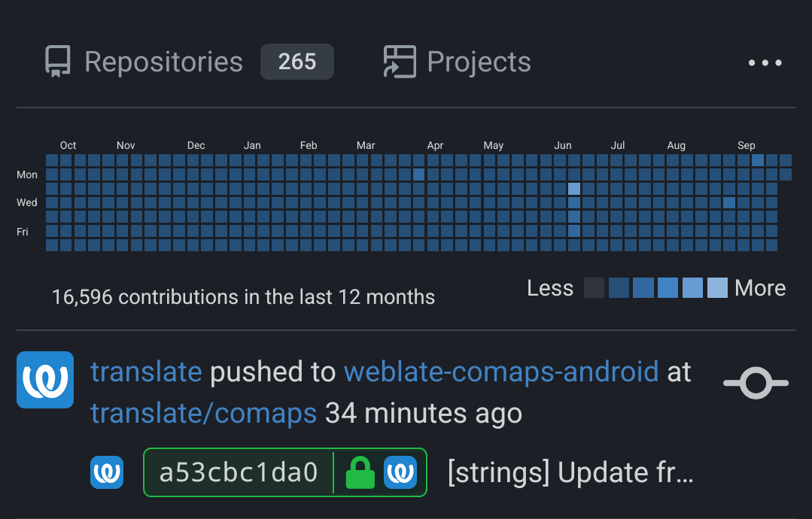Click the Sep month label
The image size is (812, 519).
(747, 145)
